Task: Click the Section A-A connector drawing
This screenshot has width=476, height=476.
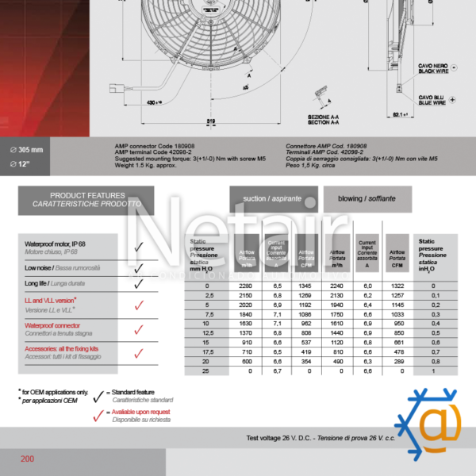Action: click(x=320, y=98)
